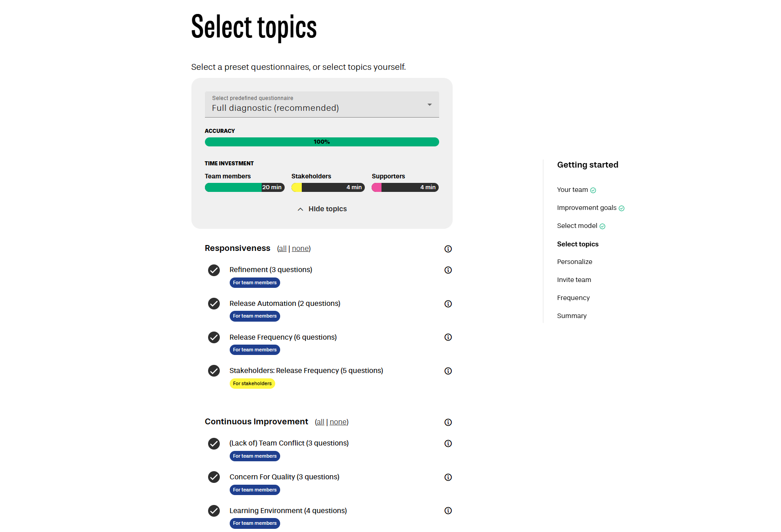Image resolution: width=781 pixels, height=532 pixels.
Task: Uncheck the Refinement topic checkbox
Action: click(x=214, y=270)
